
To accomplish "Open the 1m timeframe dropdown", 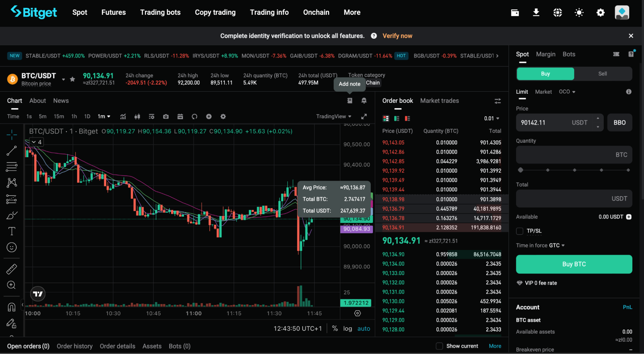I will [x=104, y=116].
